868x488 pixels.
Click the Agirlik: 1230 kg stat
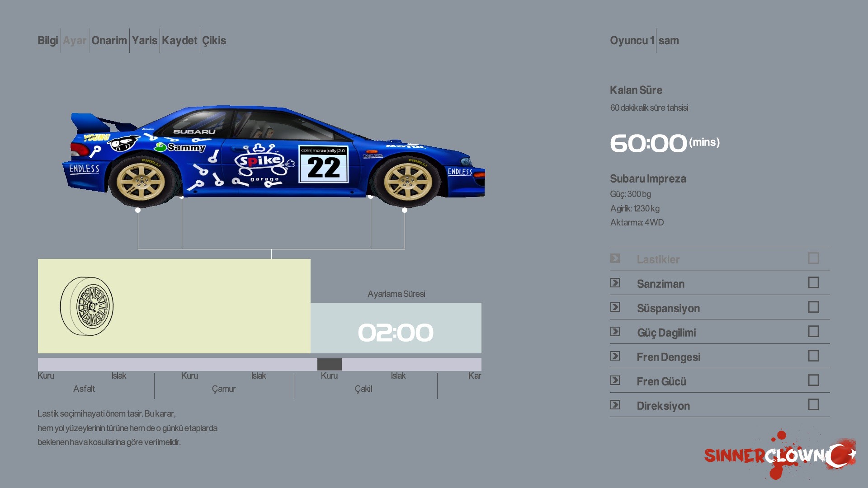[635, 208]
